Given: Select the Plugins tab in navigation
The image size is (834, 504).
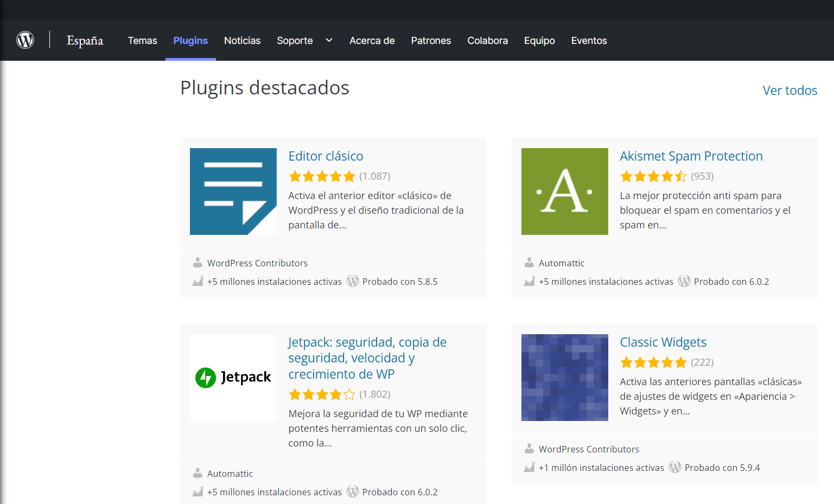Looking at the screenshot, I should pyautogui.click(x=190, y=41).
